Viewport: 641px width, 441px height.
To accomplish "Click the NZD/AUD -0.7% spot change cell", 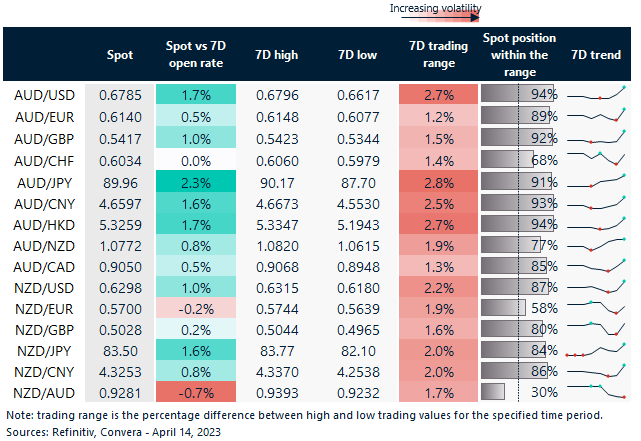I will point(194,391).
